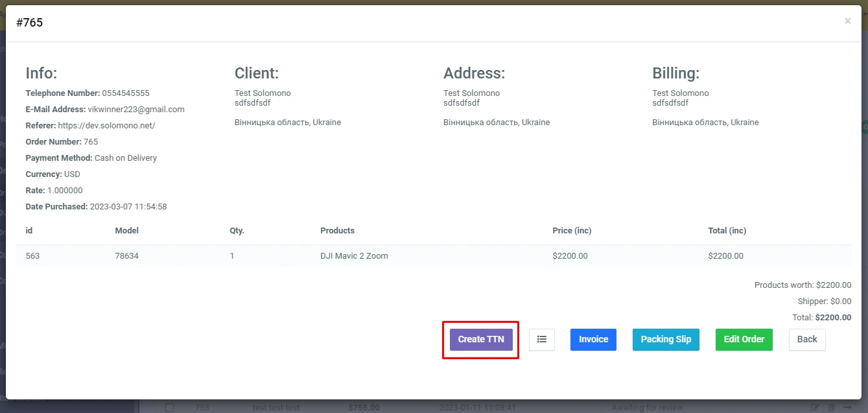Viewport: 868px width, 413px height.
Task: Click the trash icon on order 753 row
Action: (831, 408)
